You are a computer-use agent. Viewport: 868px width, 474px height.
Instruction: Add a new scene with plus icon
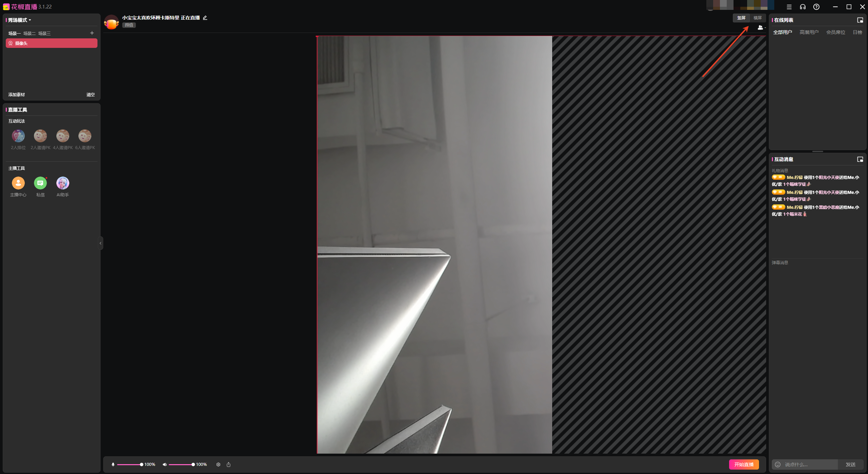[x=92, y=33]
